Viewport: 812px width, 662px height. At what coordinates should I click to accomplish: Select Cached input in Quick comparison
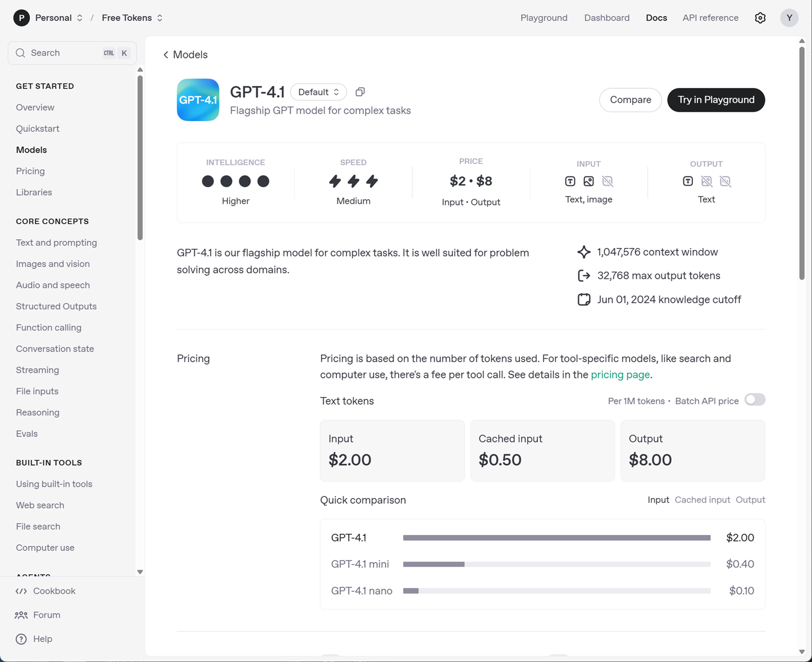pos(702,500)
